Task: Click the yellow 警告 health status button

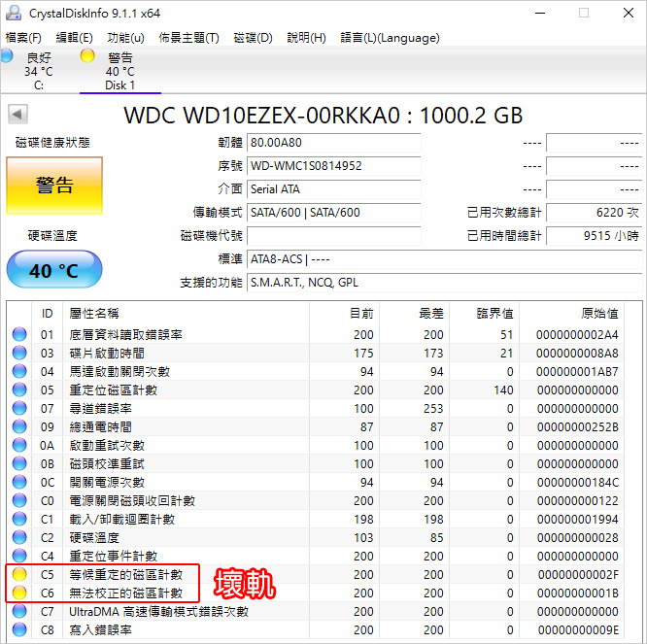Action: click(54, 186)
